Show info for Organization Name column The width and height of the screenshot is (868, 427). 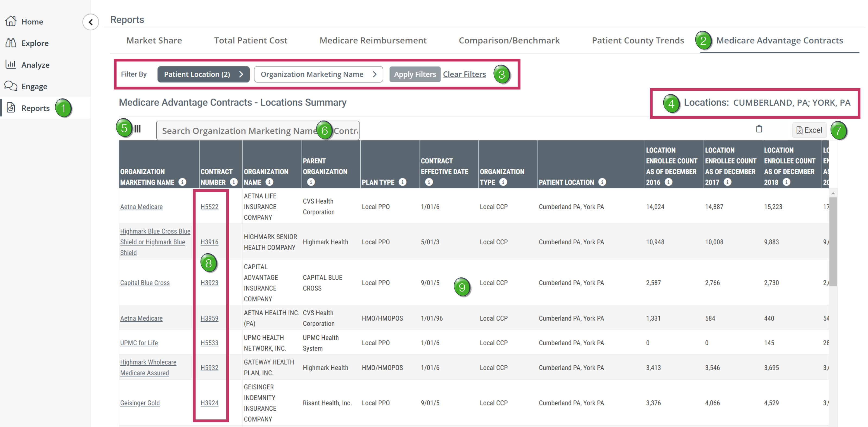point(269,182)
